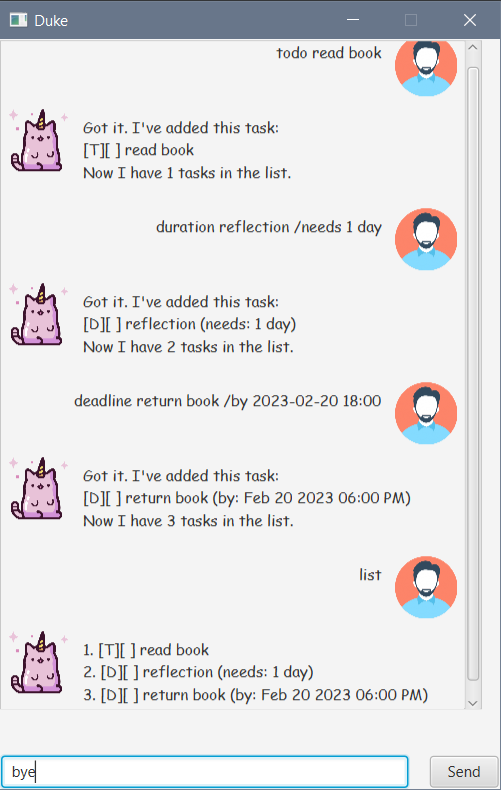Close the Duke window
The image size is (501, 790).
click(470, 20)
